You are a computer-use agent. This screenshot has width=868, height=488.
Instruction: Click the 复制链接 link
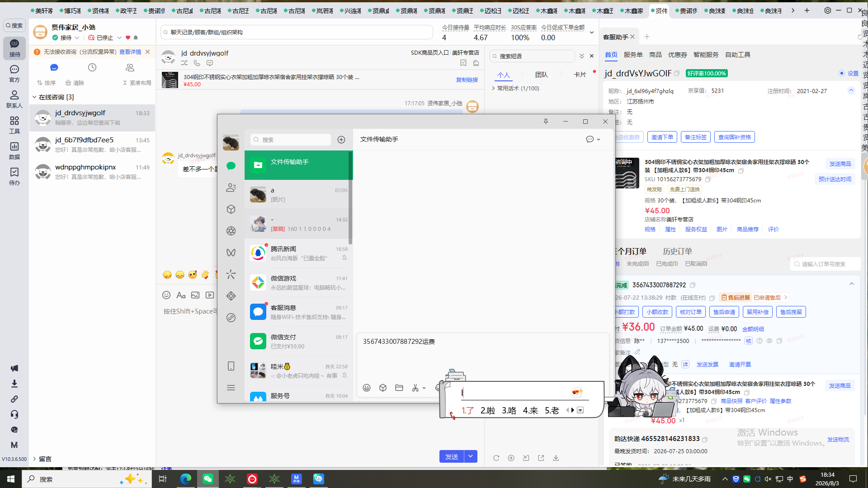pyautogui.click(x=467, y=80)
